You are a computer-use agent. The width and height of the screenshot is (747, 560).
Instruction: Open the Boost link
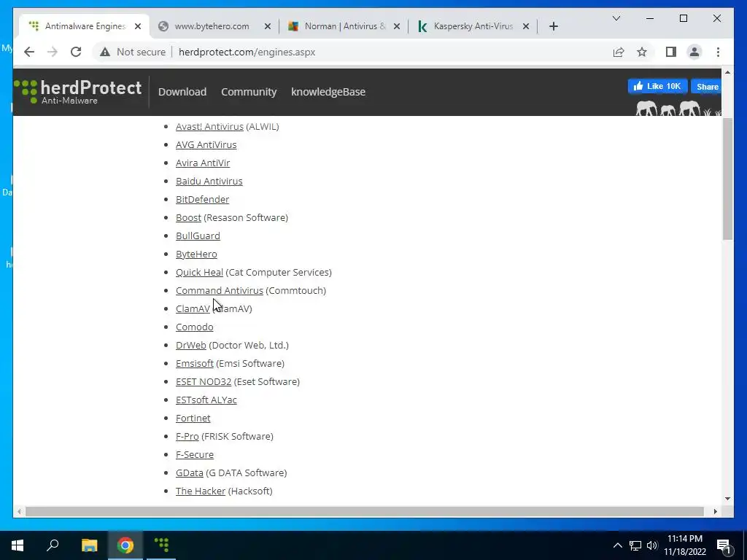(189, 217)
